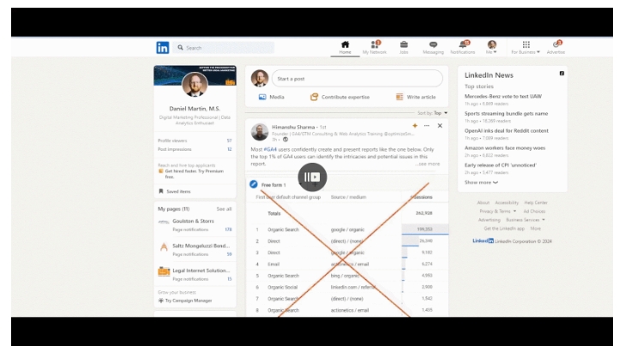
Task: Expand Privacy & Terms dropdown
Action: tap(498, 211)
